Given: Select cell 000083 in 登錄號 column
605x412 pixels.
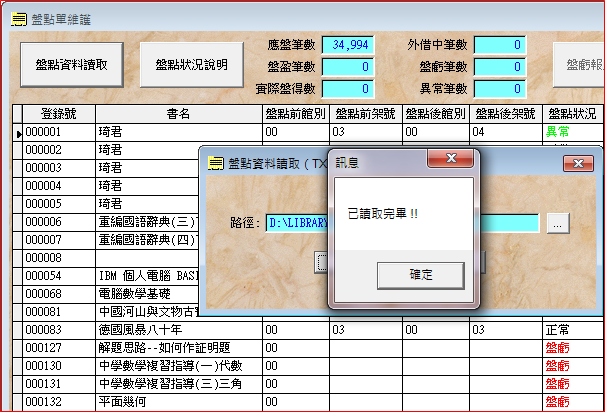Looking at the screenshot, I should pos(59,330).
